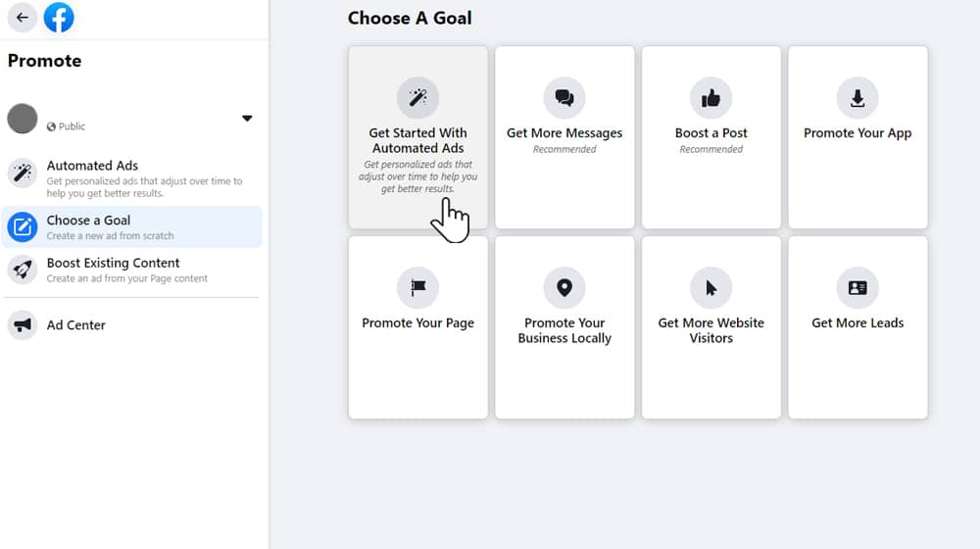Click the ID card Get More Leads icon
Image resolution: width=980 pixels, height=549 pixels.
(x=857, y=287)
